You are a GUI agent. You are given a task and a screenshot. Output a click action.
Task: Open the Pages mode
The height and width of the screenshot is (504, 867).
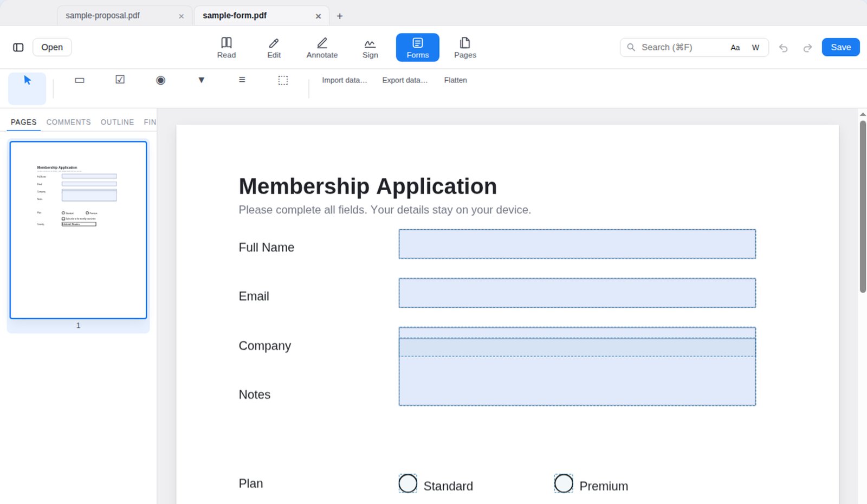point(465,47)
